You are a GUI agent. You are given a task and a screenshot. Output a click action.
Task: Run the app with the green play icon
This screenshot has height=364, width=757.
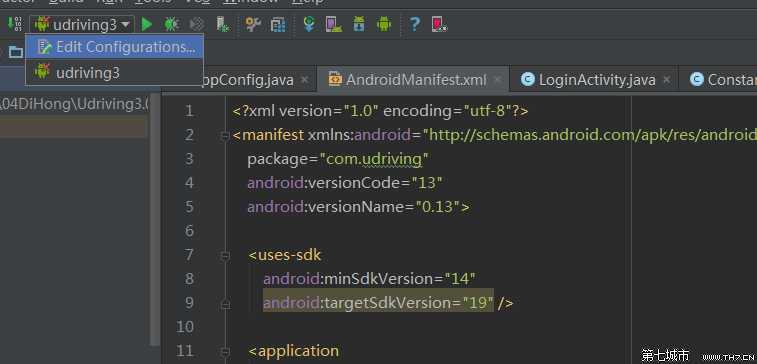coord(147,24)
